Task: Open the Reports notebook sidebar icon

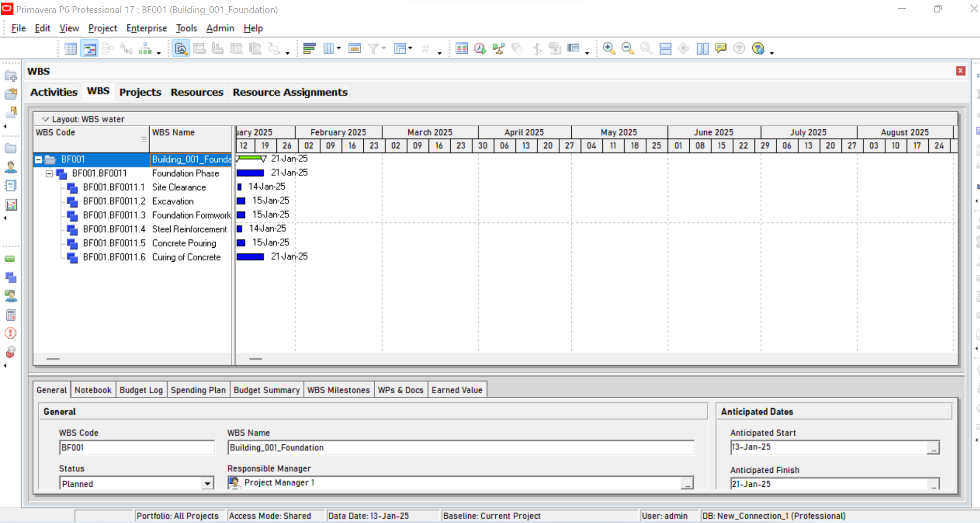Action: pyautogui.click(x=10, y=186)
